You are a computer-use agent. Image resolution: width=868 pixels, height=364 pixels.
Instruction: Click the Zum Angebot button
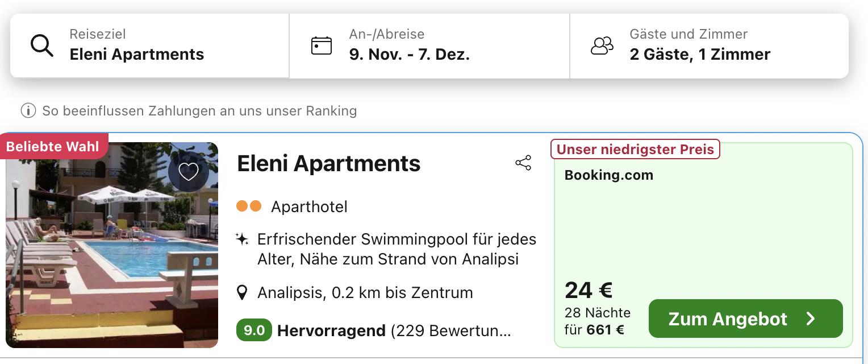(746, 318)
